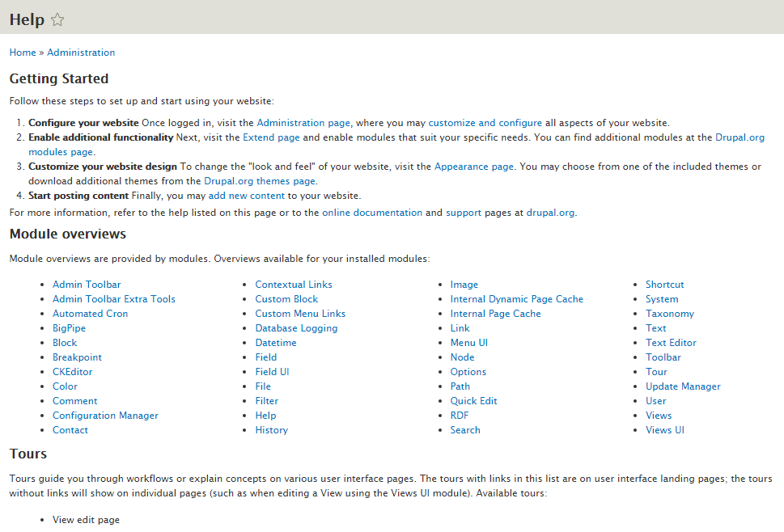Open the Extend page link
This screenshot has width=784, height=532.
point(271,137)
